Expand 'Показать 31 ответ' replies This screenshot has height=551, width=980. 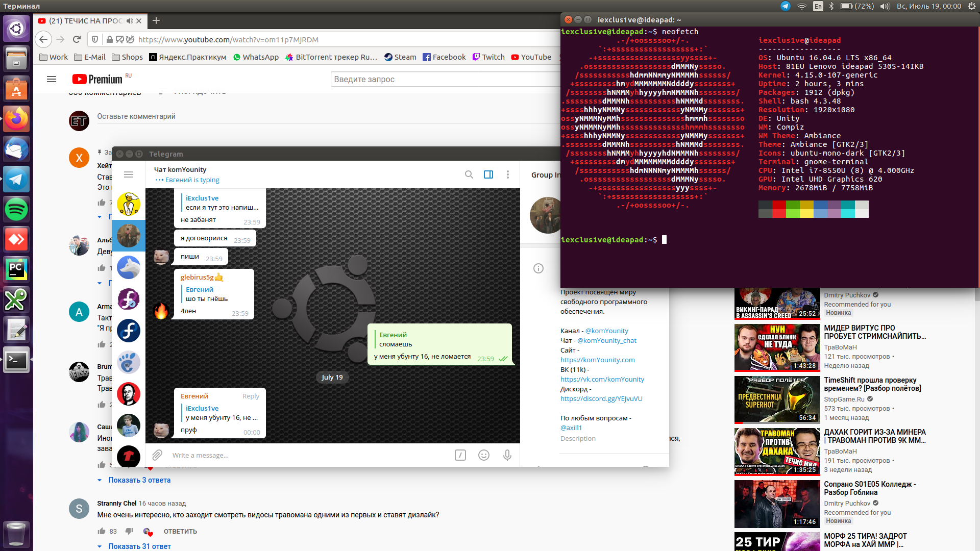tap(139, 546)
